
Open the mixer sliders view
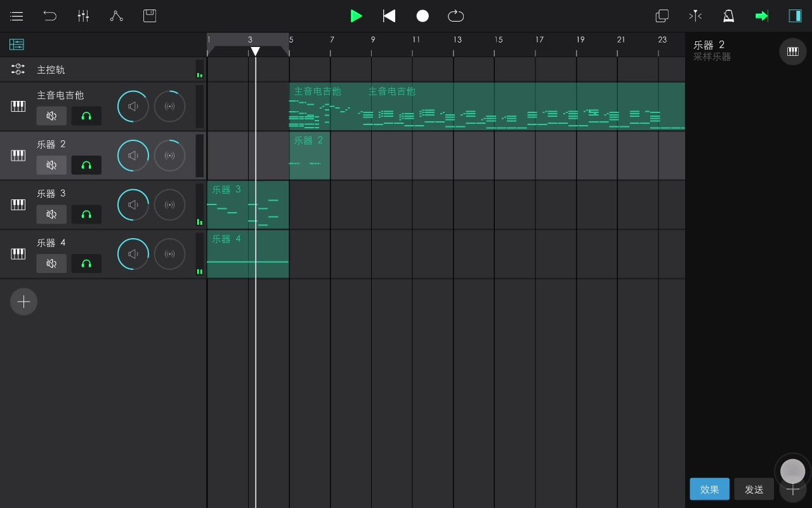[x=83, y=16]
